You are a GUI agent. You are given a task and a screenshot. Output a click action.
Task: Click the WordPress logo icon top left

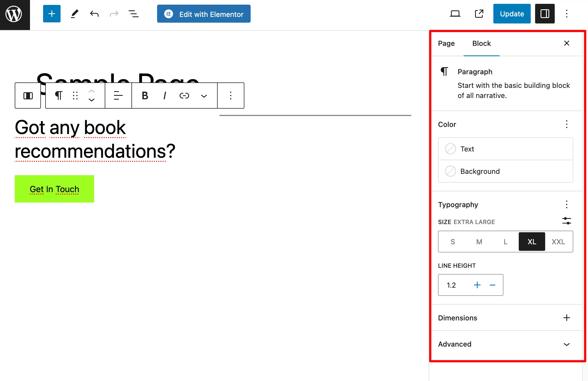(14, 14)
